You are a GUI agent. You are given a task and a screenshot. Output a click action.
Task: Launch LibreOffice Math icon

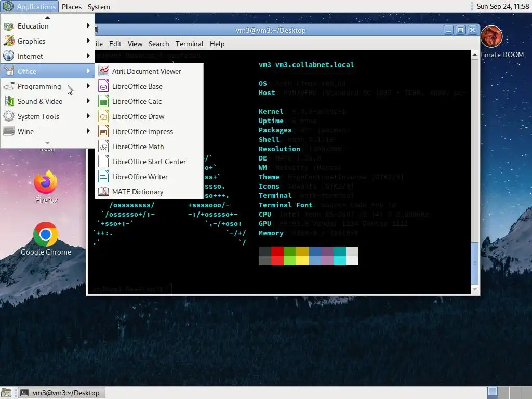103,146
